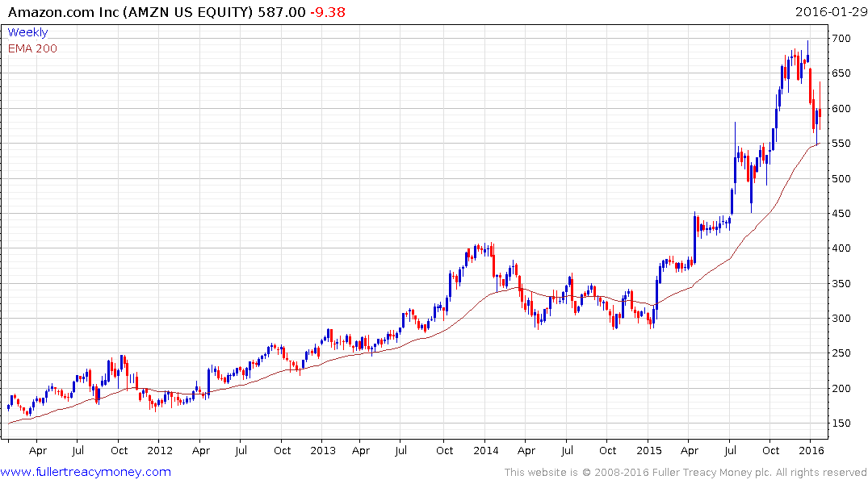868x484 pixels.
Task: Click the 350 price axis label
Action: pyautogui.click(x=841, y=284)
